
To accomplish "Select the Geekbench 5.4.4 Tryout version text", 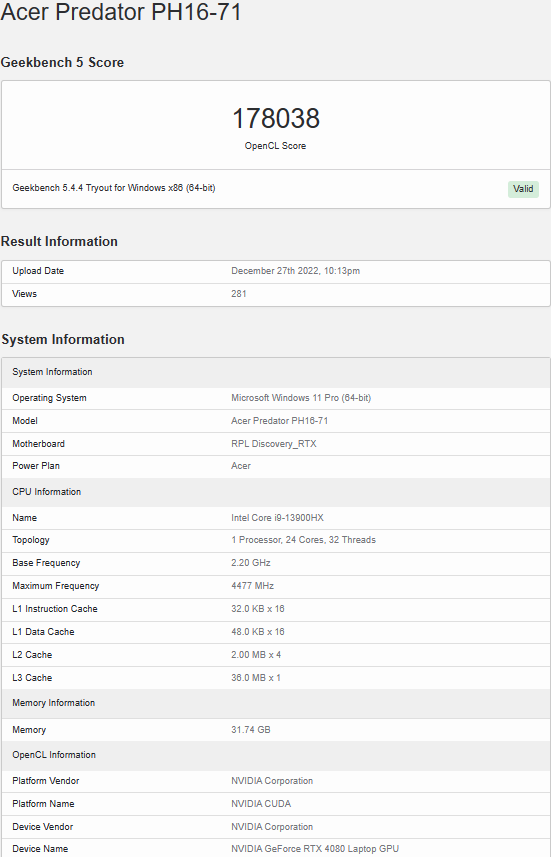I will pos(114,188).
